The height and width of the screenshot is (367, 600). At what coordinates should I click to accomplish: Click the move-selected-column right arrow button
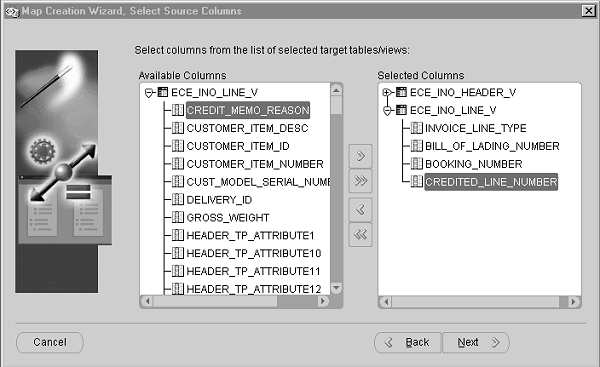pos(360,156)
